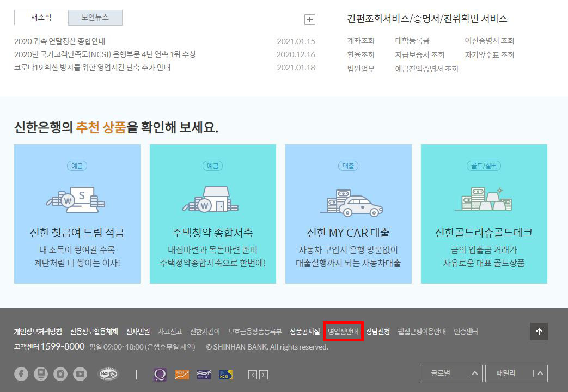The width and height of the screenshot is (568, 392).
Task: Open the 신한골드리슈골드테크 product title
Action: 484,232
